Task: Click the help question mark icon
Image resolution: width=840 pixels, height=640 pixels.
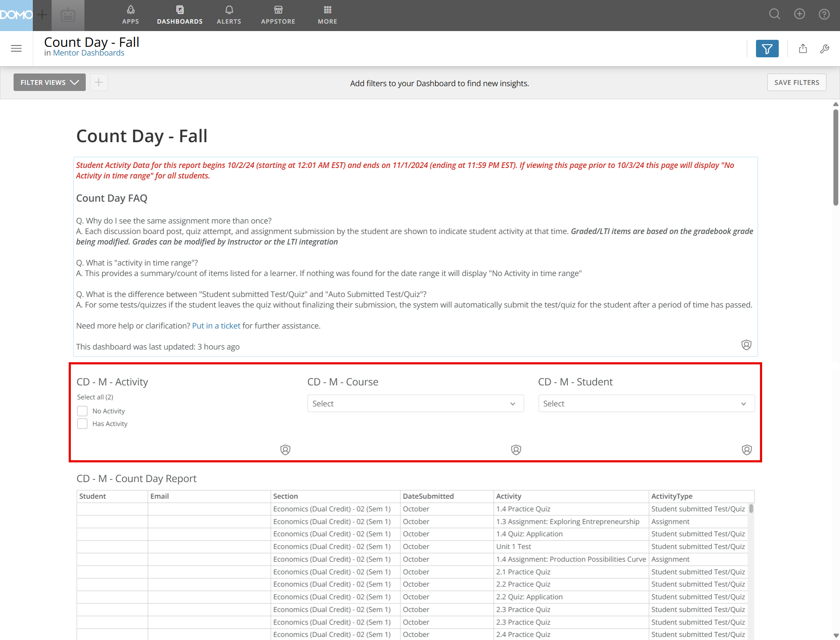Action: point(824,14)
